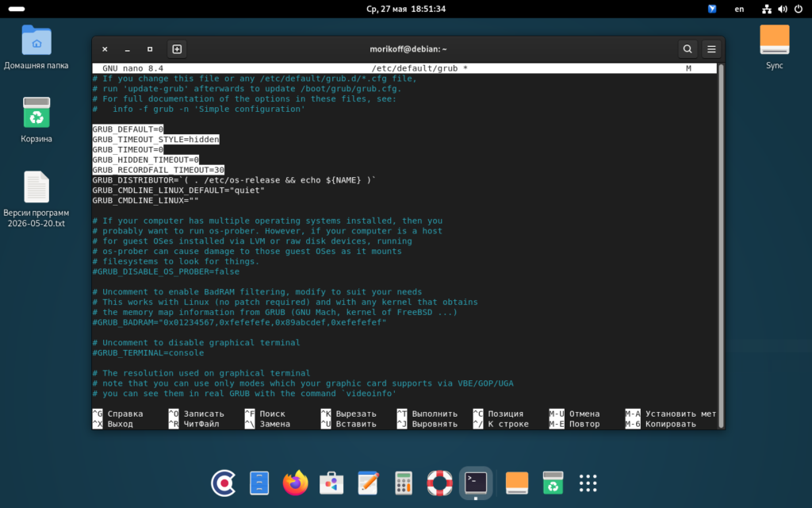The height and width of the screenshot is (508, 812).
Task: Open the volume tray icon
Action: [783, 9]
